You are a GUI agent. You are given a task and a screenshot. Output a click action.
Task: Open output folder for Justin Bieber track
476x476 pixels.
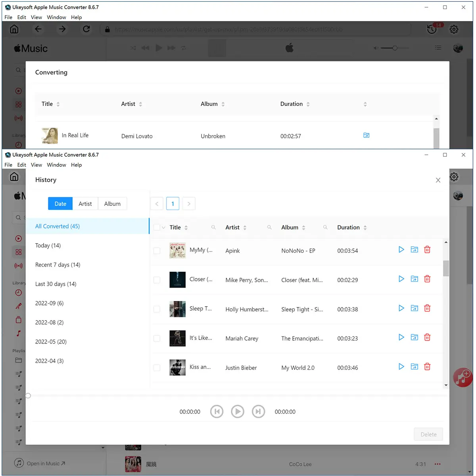click(x=414, y=367)
